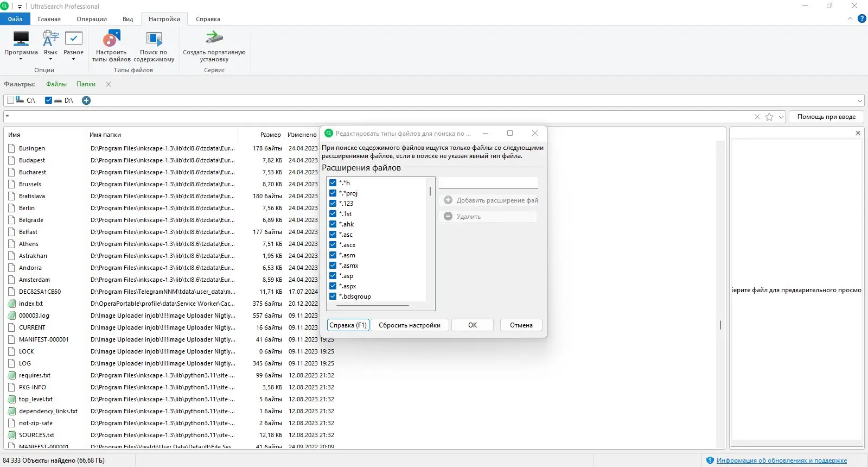The image size is (868, 467).
Task: Disable the *.ahk extension
Action: tap(333, 224)
